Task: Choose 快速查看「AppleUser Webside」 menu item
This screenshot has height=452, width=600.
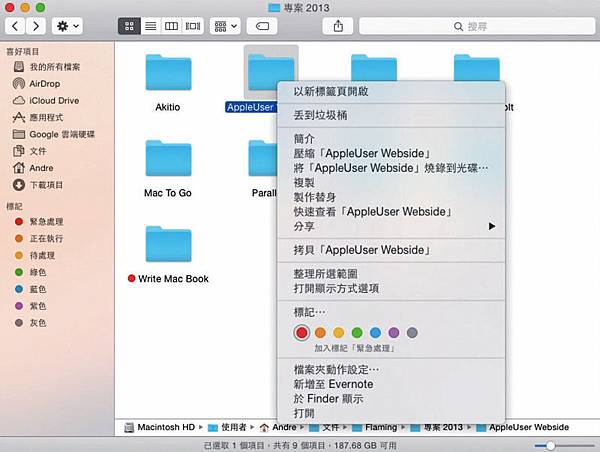Action: coord(391,212)
